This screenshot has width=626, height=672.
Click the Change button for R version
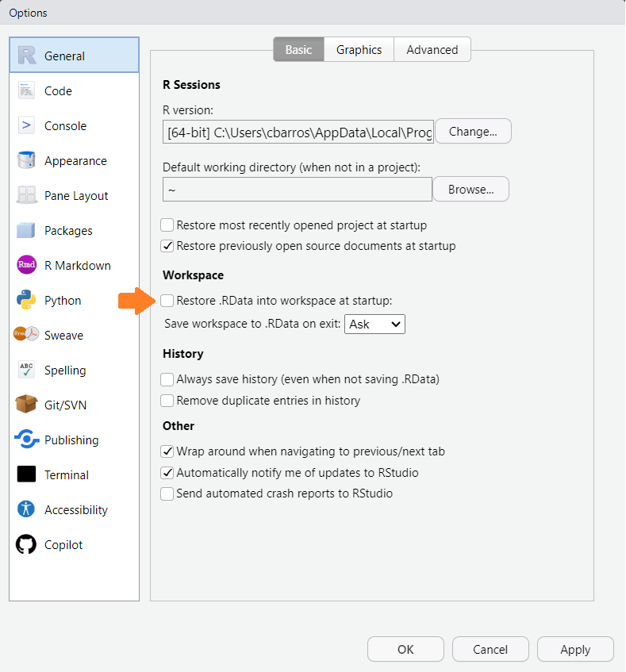pos(473,131)
